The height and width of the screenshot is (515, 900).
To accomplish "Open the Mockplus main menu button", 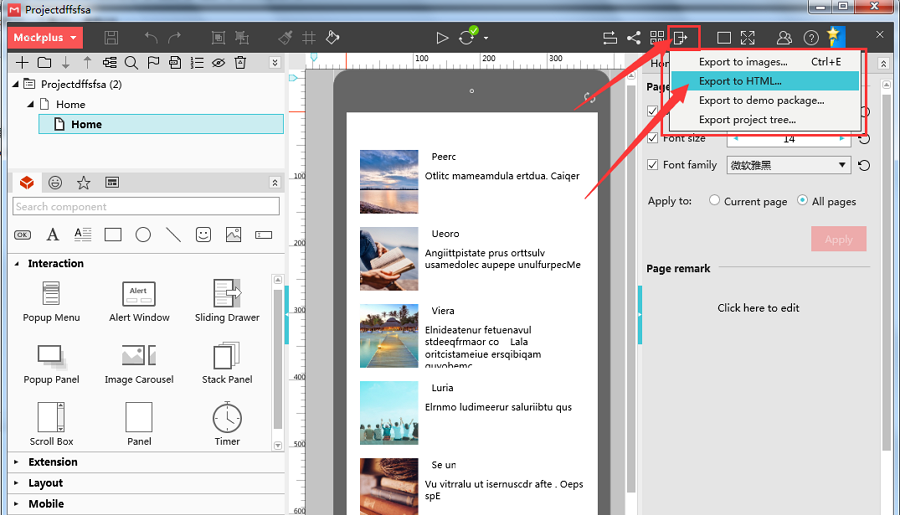I will (45, 38).
